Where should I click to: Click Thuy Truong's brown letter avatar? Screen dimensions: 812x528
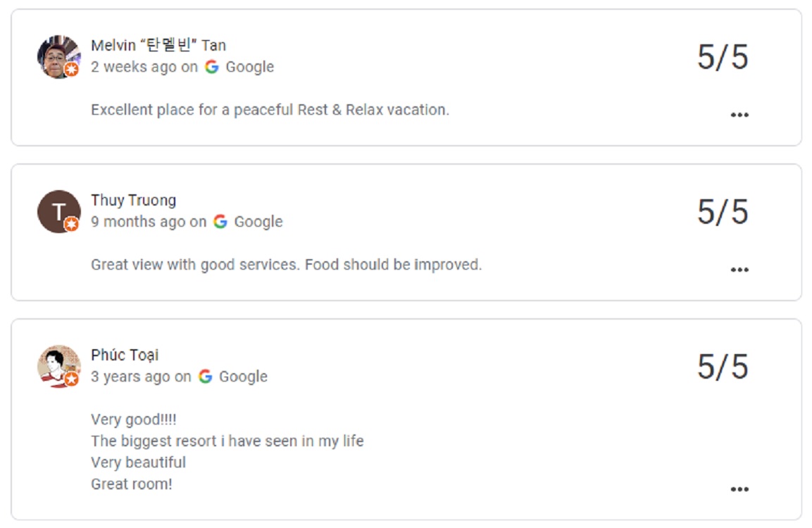tap(57, 210)
